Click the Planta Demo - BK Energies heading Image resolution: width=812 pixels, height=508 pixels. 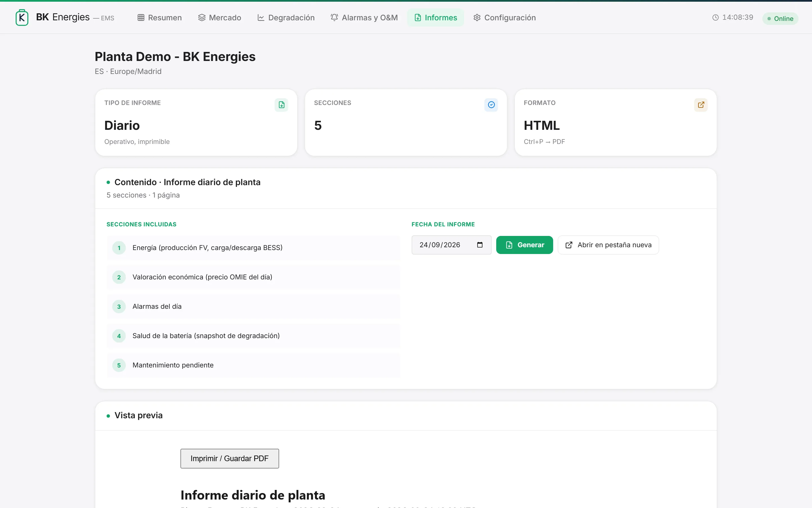point(175,56)
